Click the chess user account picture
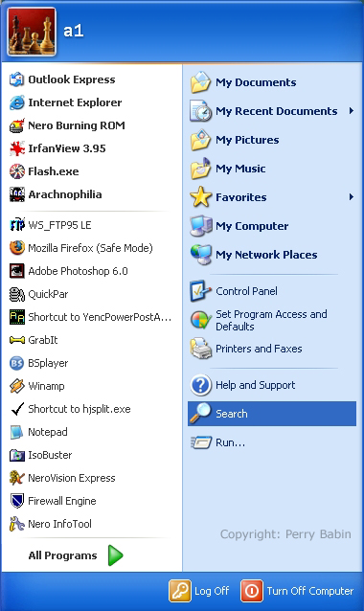This screenshot has height=611, width=364. (x=32, y=32)
